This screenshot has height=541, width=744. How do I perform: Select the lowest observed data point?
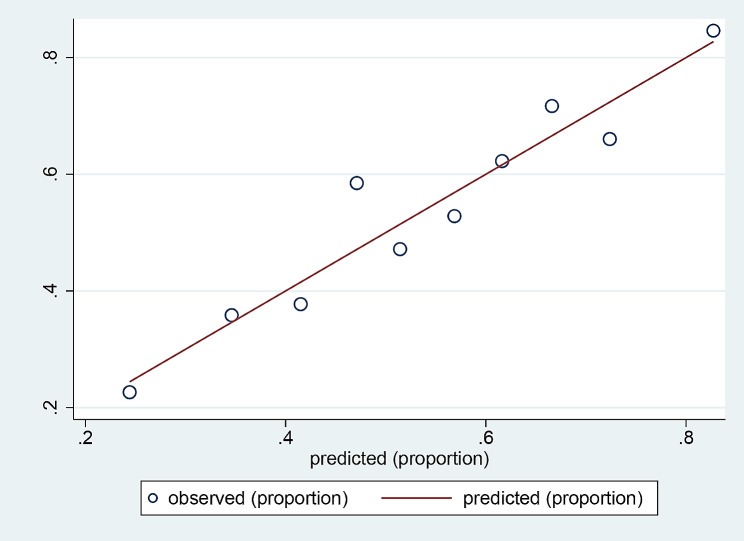tap(129, 392)
